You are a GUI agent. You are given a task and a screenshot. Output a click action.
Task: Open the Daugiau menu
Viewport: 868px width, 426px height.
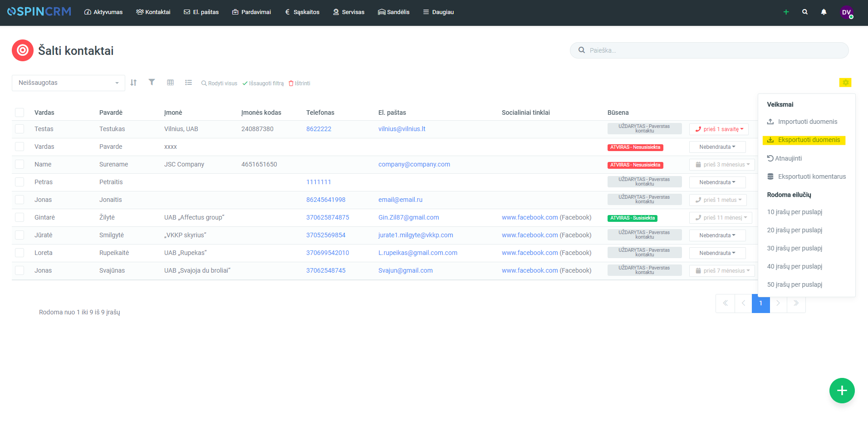click(438, 12)
